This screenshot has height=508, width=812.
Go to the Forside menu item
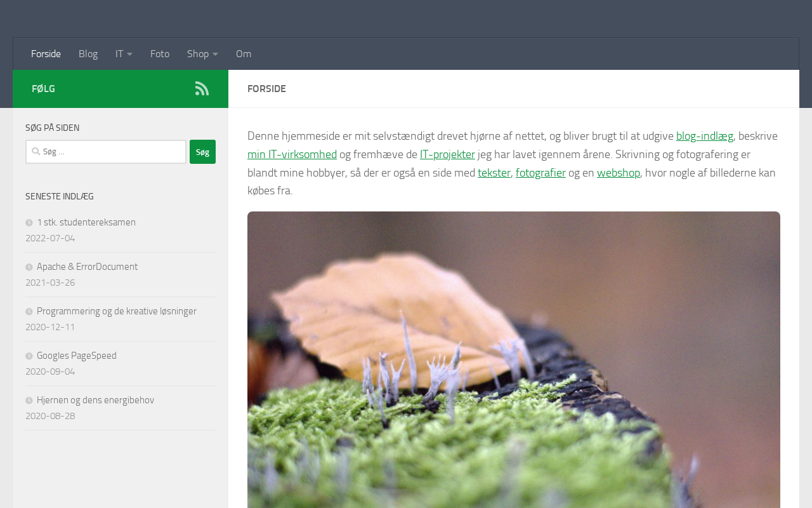(x=46, y=54)
